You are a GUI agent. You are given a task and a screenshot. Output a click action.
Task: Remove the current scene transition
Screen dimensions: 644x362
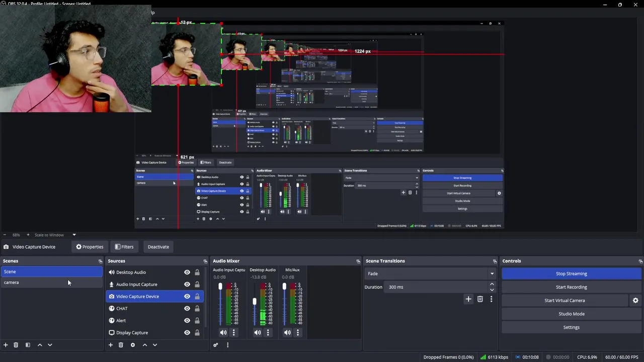coord(480,299)
